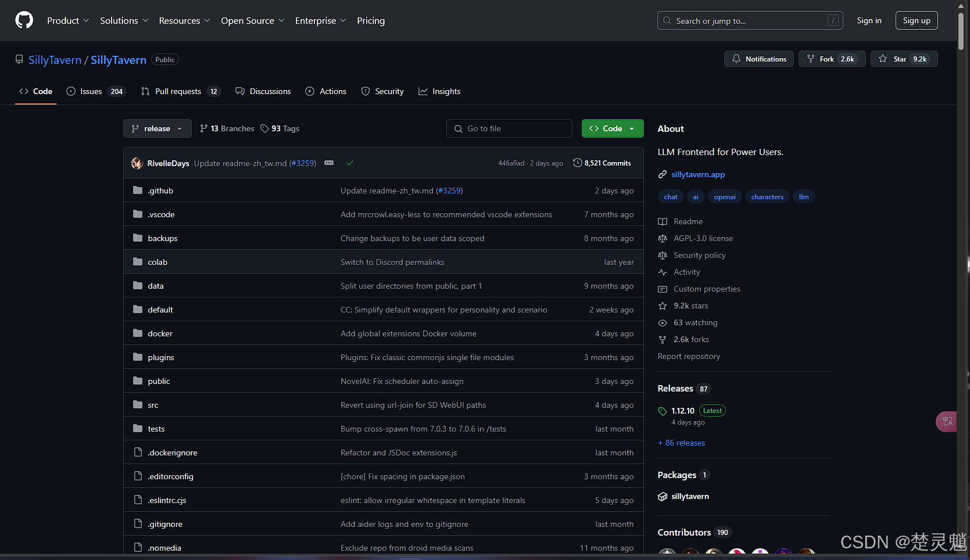Click the 'openai' topic tag

pos(725,197)
